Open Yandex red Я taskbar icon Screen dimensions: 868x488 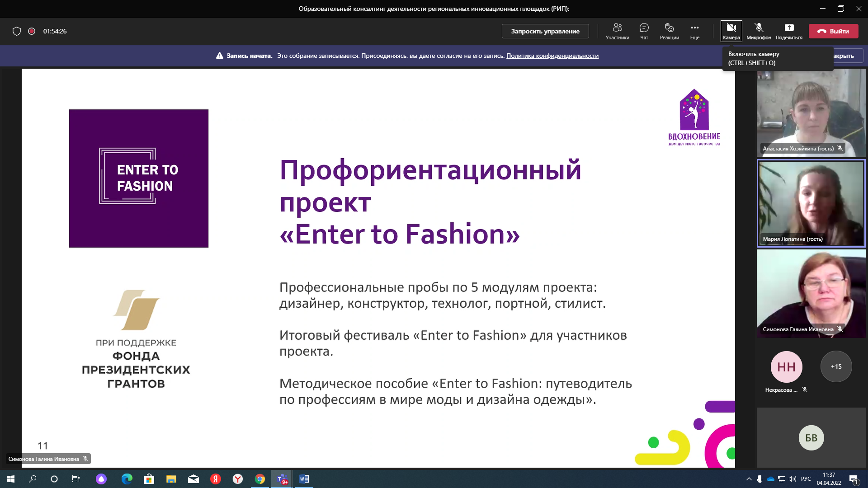[216, 479]
